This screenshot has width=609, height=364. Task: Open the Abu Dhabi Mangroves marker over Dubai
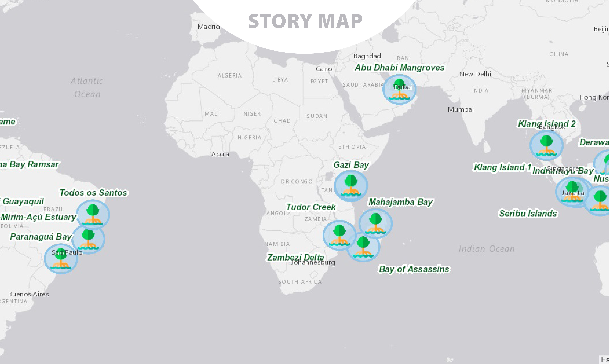[x=399, y=89]
